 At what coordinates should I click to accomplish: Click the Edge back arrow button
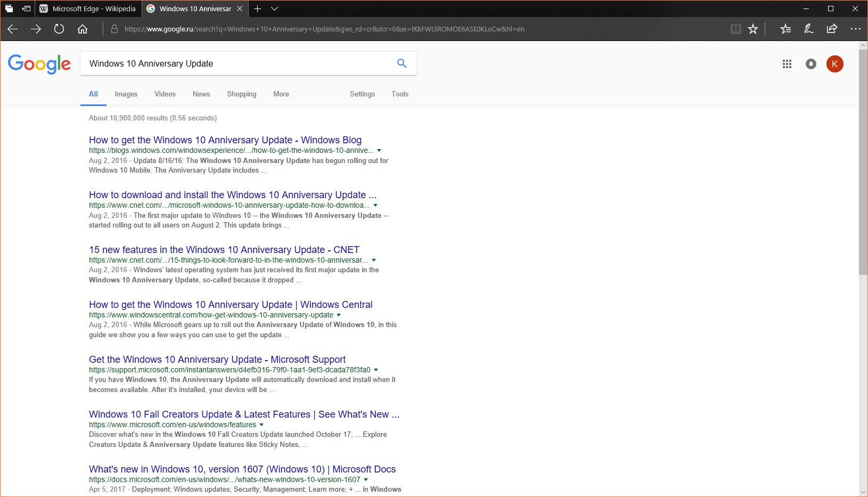tap(13, 29)
